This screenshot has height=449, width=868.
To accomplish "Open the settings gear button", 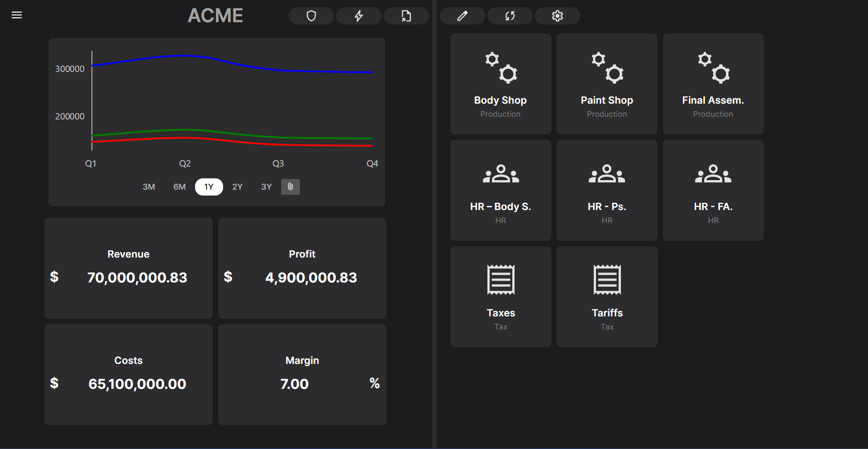I will pyautogui.click(x=557, y=16).
